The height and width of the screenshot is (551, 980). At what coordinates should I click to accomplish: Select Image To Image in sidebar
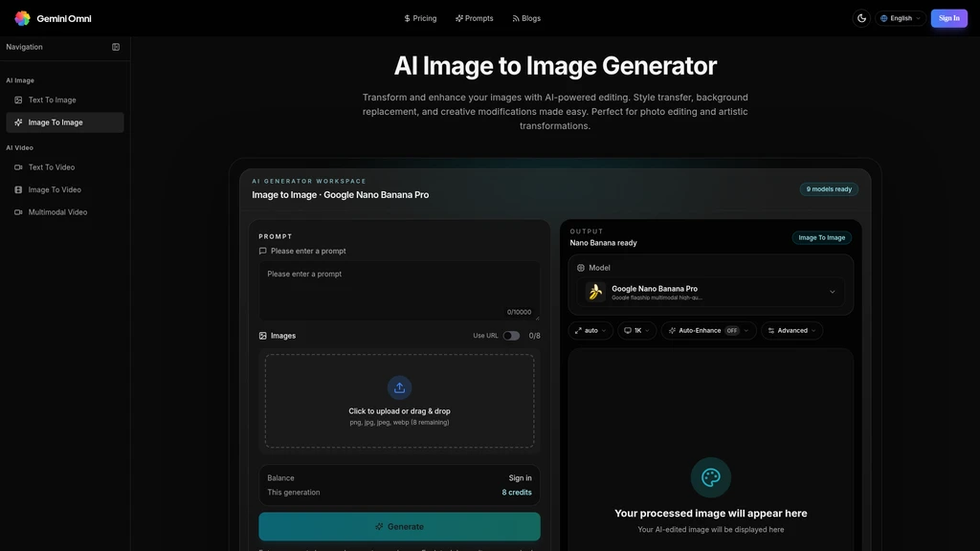click(65, 122)
